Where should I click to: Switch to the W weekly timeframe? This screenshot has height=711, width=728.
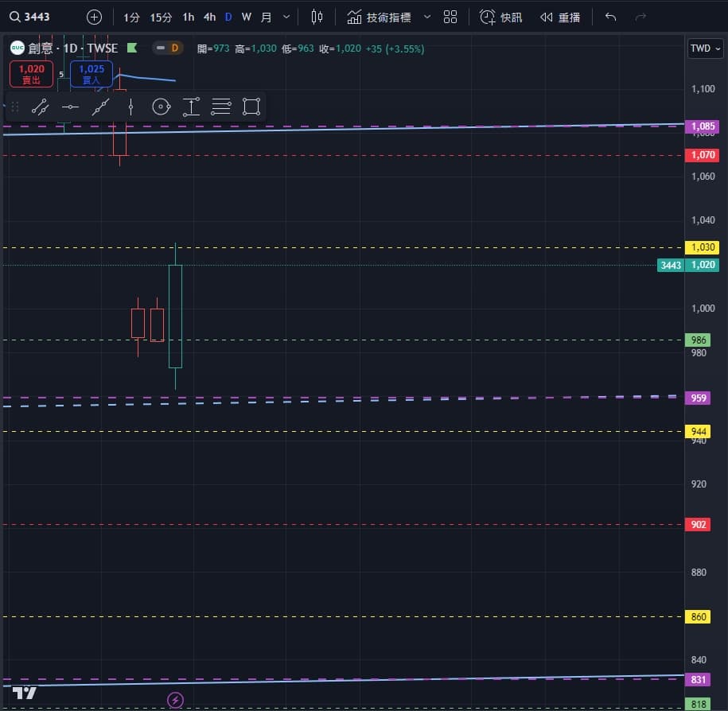coord(247,17)
